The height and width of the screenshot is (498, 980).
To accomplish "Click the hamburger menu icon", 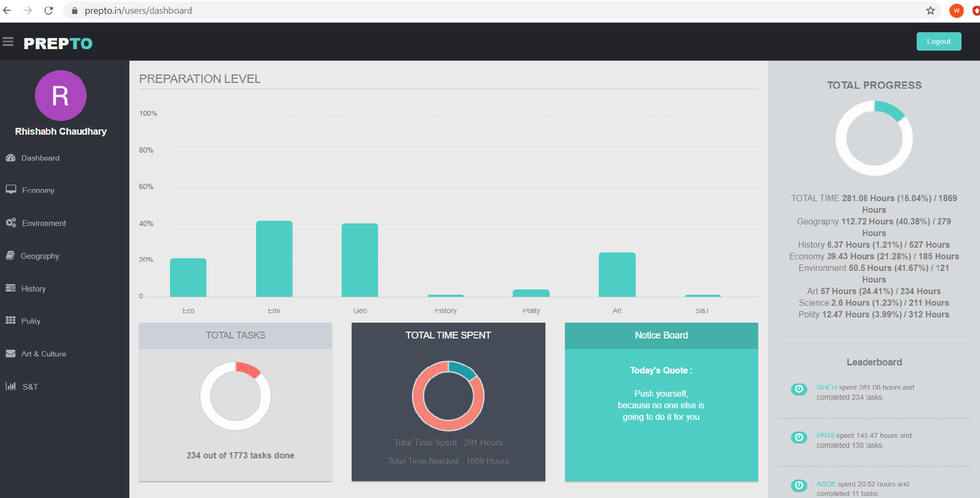I will [x=8, y=42].
